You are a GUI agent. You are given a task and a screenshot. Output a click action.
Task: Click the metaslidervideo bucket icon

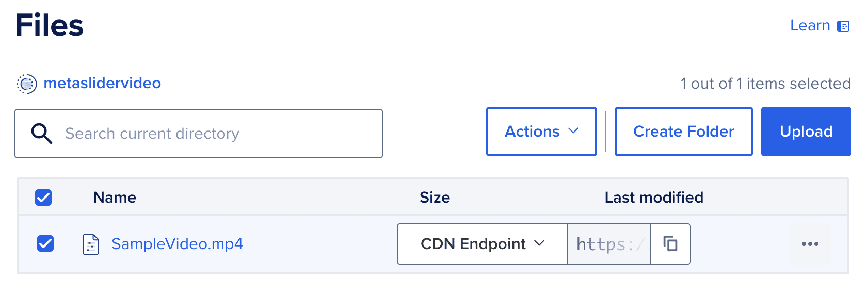pos(27,84)
